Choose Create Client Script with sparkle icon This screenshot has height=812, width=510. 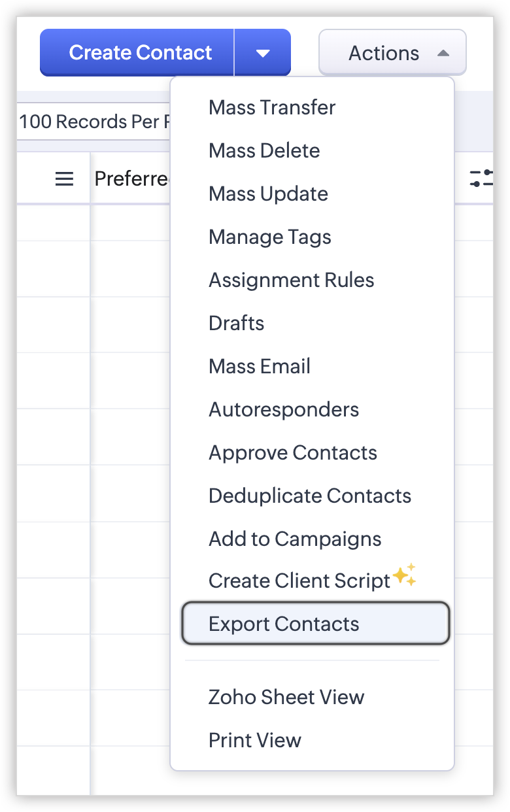click(299, 581)
